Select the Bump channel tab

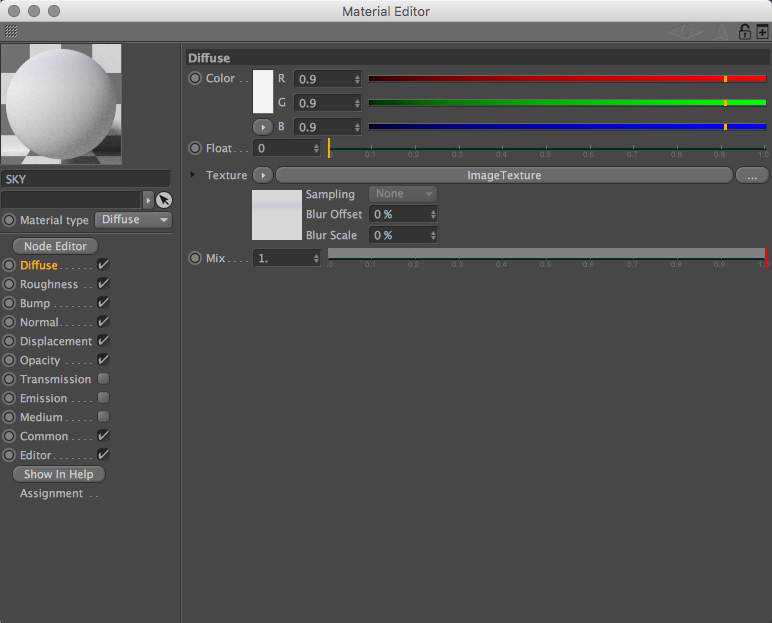pos(35,303)
